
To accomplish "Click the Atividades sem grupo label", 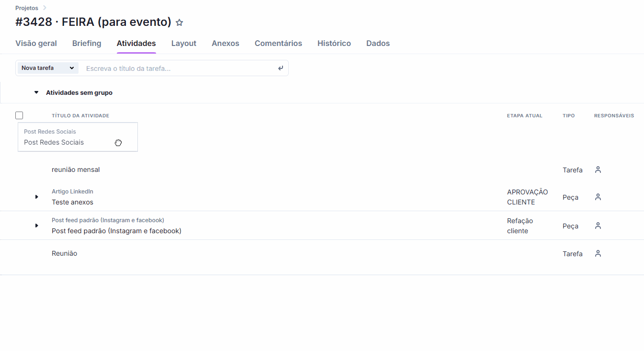I will pyautogui.click(x=79, y=92).
